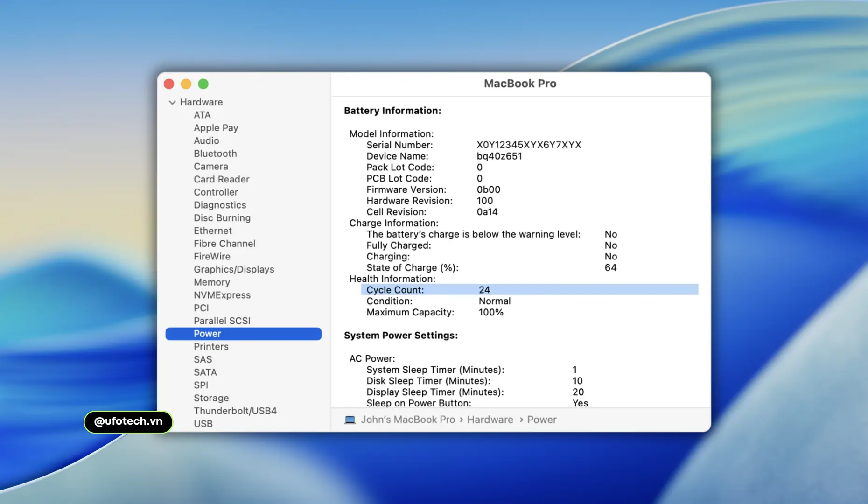
Task: Minimize window with yellow button
Action: pyautogui.click(x=186, y=84)
